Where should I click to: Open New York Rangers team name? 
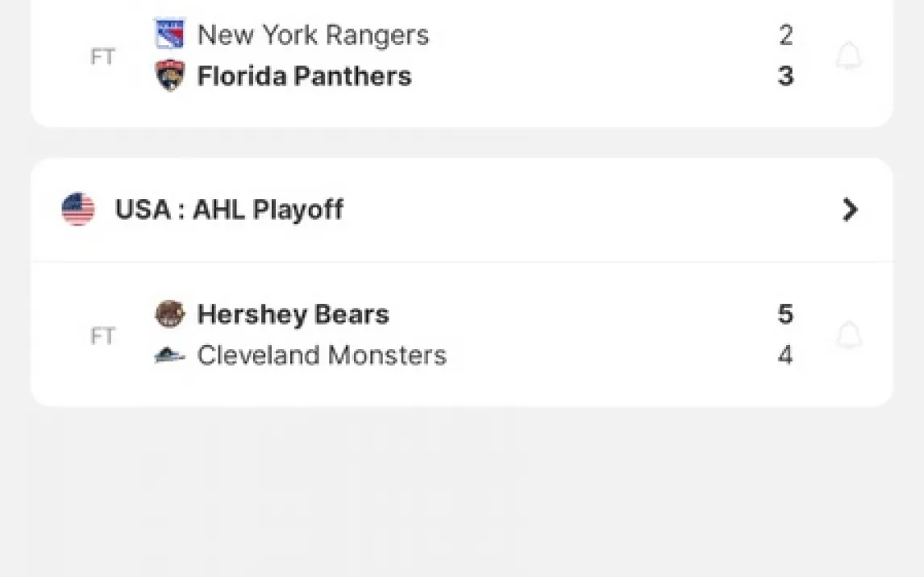click(x=313, y=35)
